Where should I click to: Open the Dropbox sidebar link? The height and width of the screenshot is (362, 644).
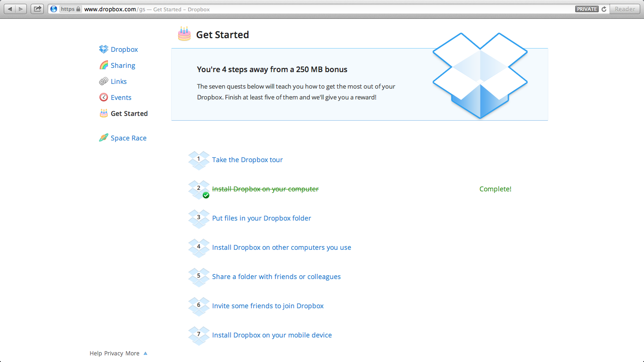[124, 49]
